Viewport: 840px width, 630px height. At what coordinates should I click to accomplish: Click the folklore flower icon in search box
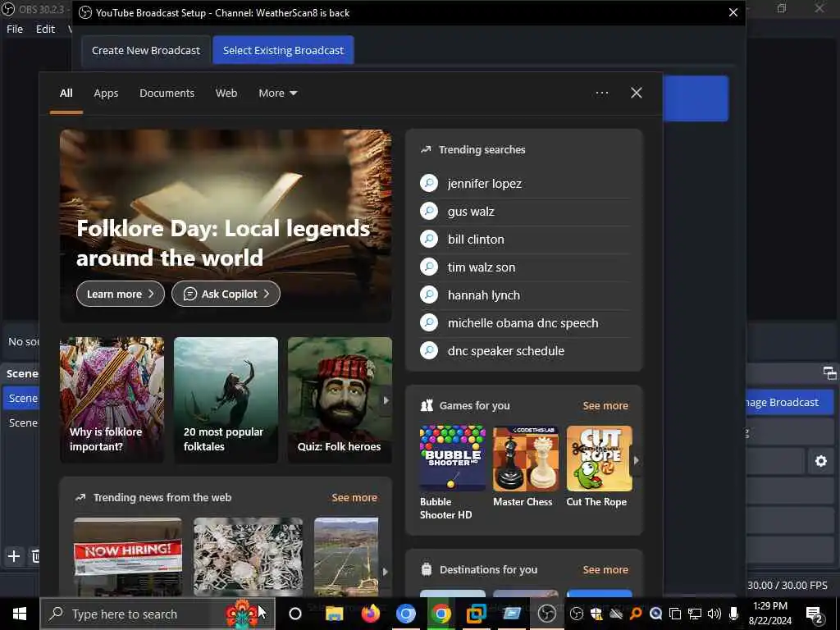pos(241,614)
